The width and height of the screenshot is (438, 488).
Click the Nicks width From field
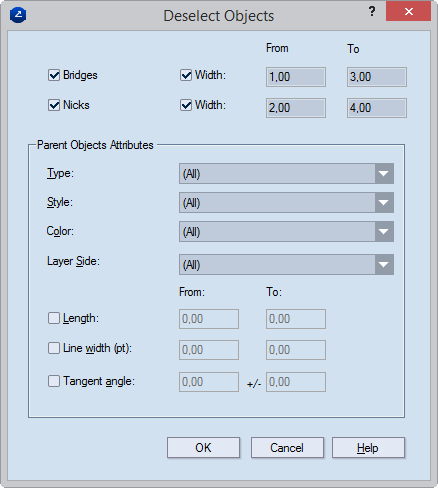[296, 108]
